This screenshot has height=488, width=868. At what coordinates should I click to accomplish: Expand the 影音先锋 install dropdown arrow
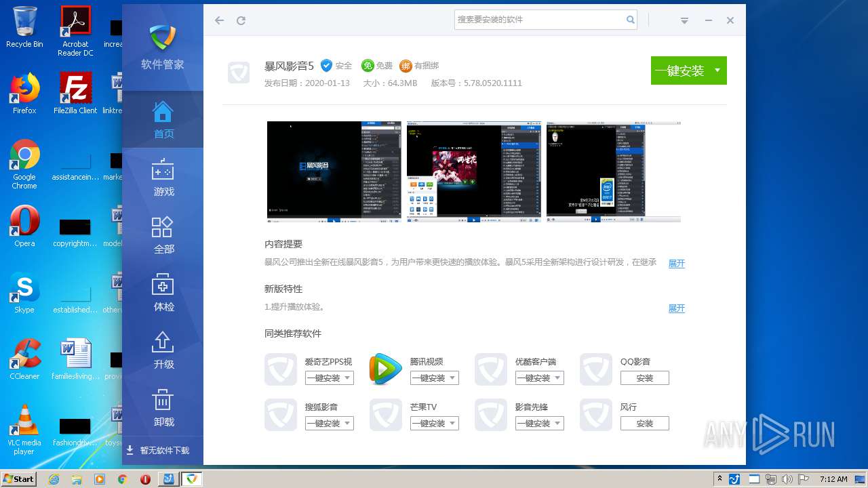click(x=557, y=424)
